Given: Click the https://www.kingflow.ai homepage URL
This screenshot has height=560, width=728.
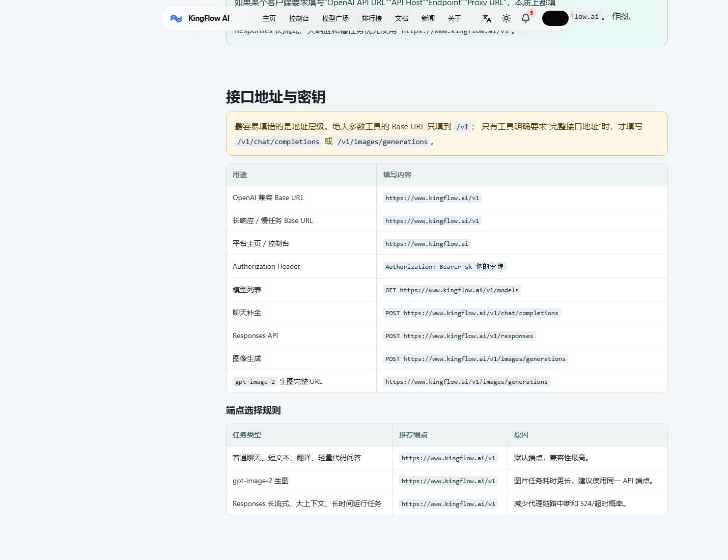Looking at the screenshot, I should click(x=427, y=244).
